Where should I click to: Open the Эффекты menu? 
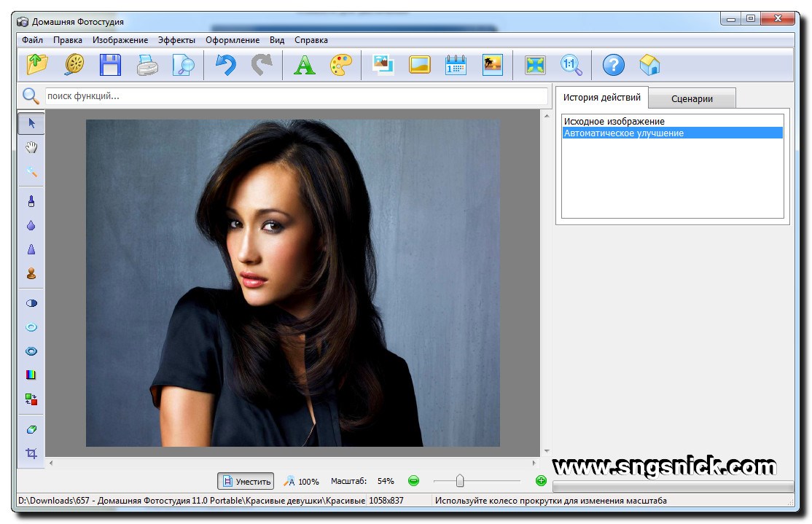click(x=176, y=40)
